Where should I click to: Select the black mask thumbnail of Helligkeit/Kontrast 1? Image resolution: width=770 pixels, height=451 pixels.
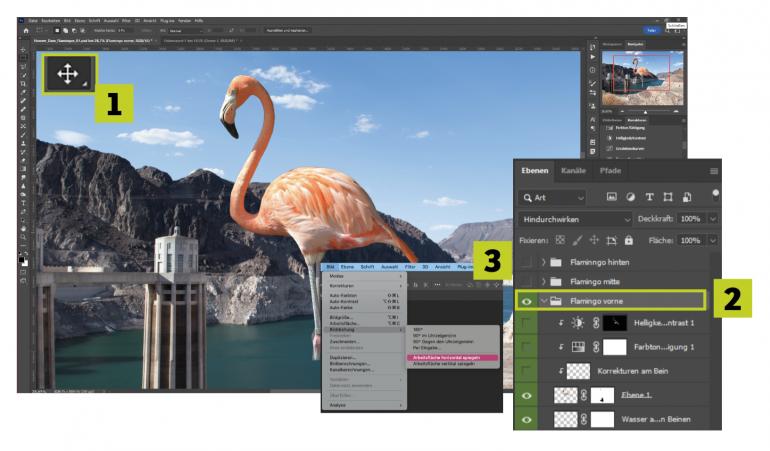[615, 323]
